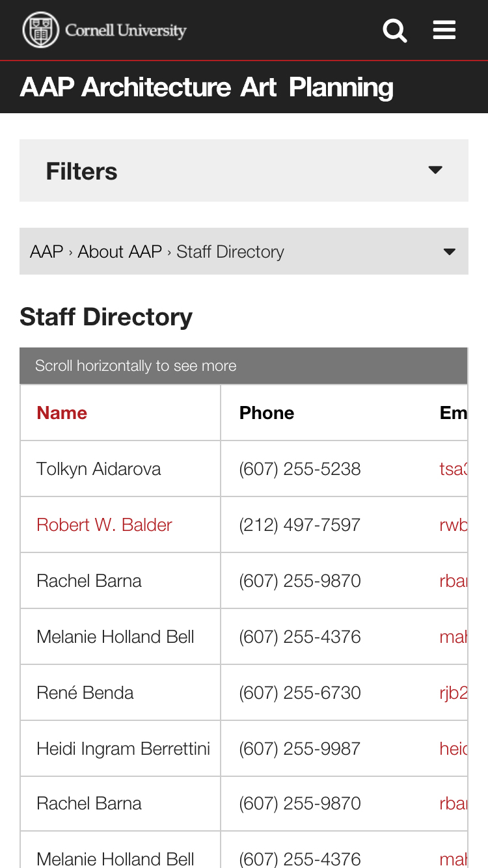Open Robert W. Balder's profile link
488x868 pixels.
(104, 525)
